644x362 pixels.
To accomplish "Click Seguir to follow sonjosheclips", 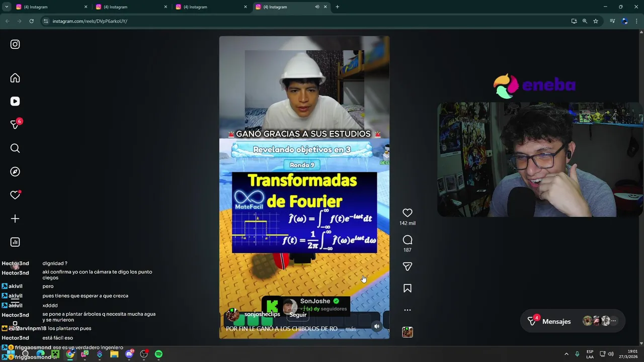I will pos(298,315).
